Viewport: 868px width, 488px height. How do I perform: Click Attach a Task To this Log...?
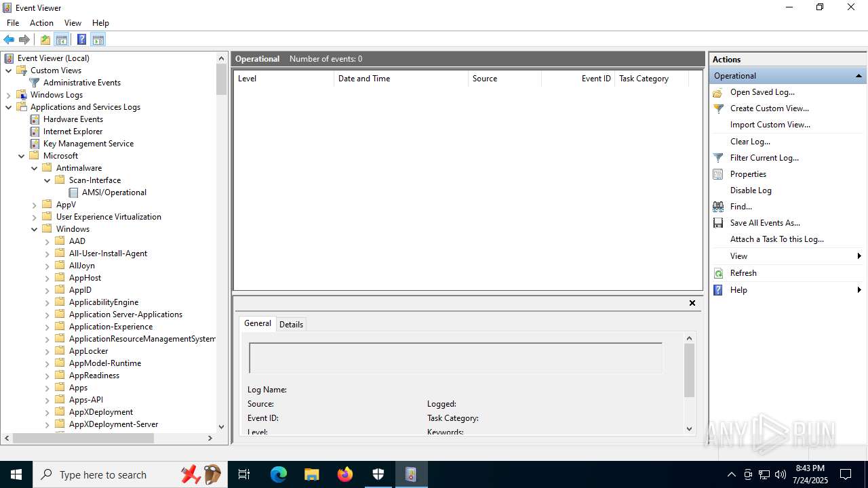pos(777,239)
